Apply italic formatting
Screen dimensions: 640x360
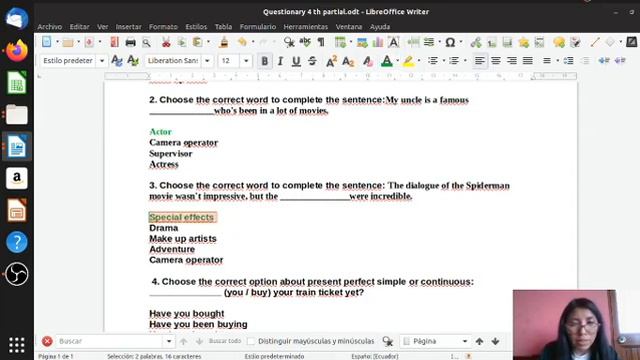pos(280,61)
